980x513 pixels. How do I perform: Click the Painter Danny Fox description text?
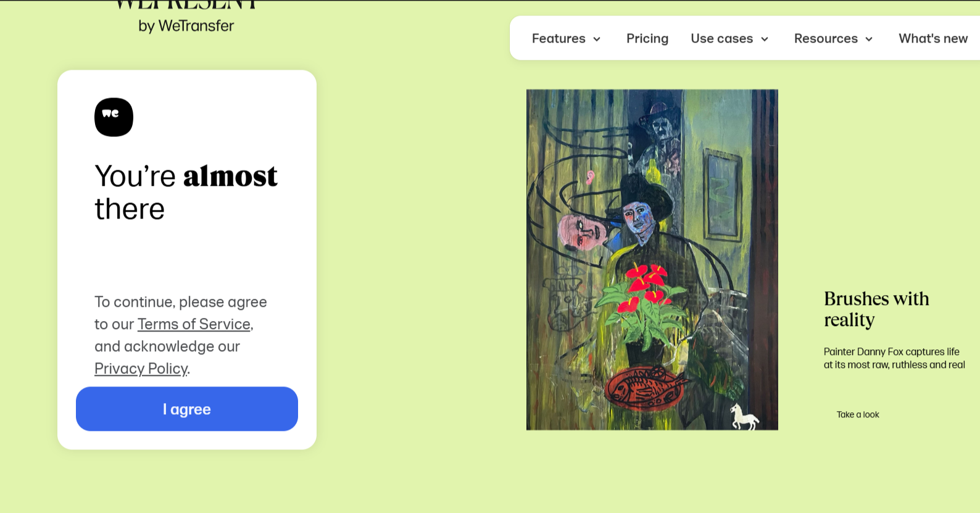coord(894,358)
